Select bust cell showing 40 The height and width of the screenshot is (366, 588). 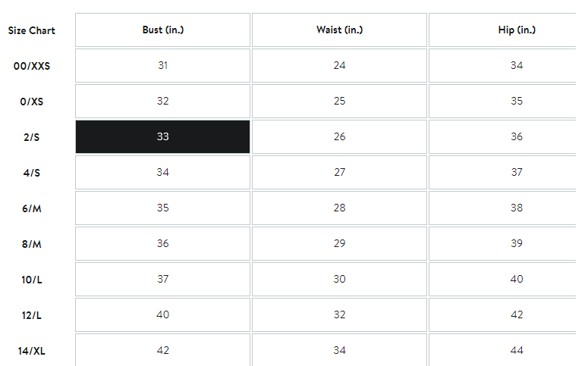pyautogui.click(x=162, y=315)
